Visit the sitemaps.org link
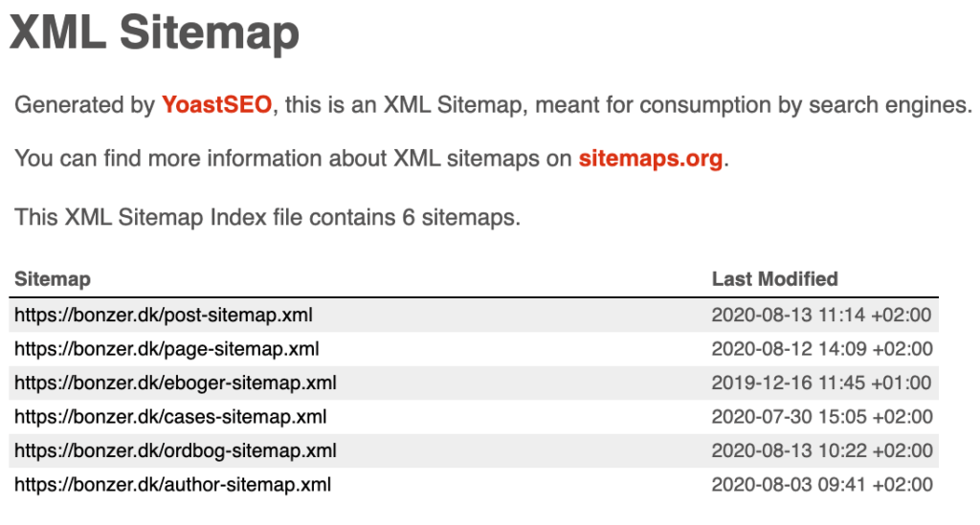 651,158
